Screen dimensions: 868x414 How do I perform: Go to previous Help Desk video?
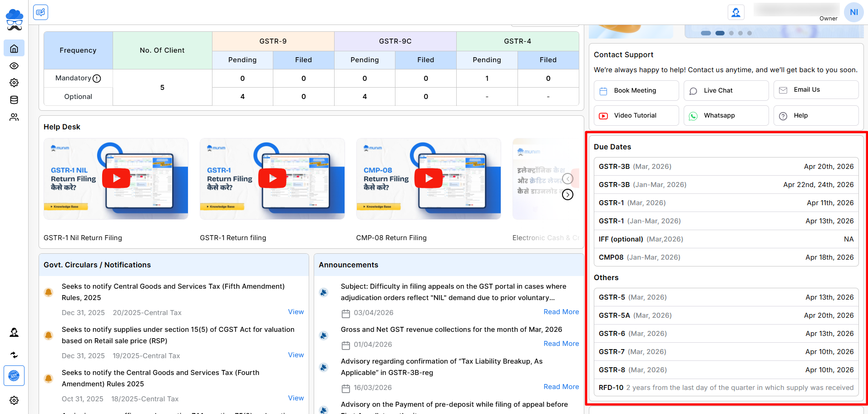pyautogui.click(x=567, y=178)
